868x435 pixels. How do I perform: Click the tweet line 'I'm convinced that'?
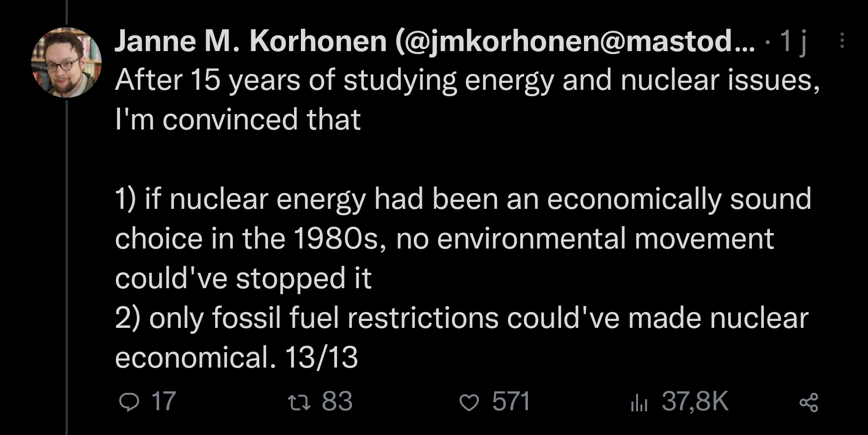pyautogui.click(x=237, y=120)
